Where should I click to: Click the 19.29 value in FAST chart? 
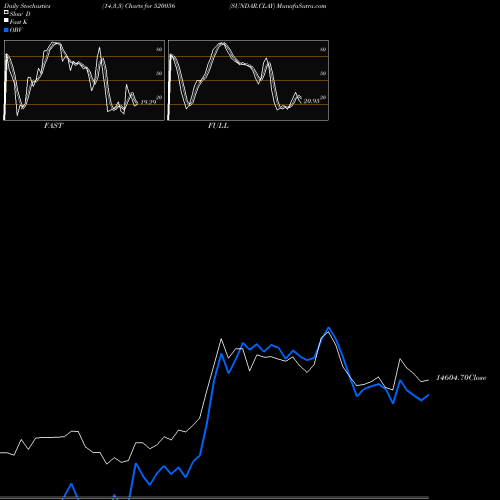[148, 102]
